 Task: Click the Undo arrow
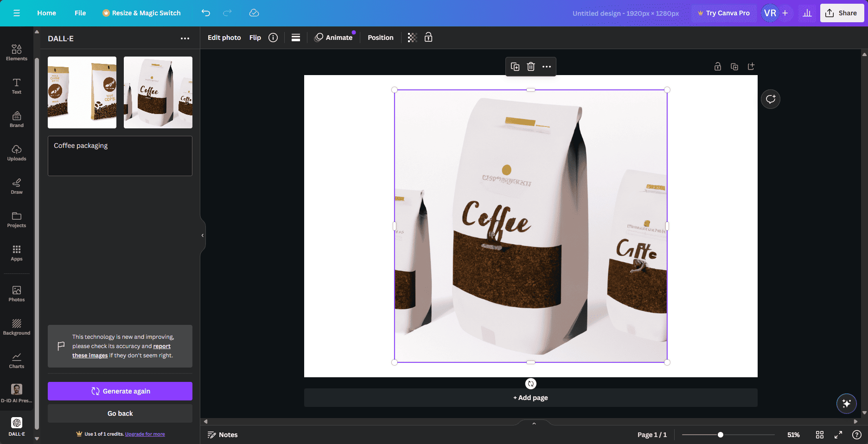(x=206, y=13)
